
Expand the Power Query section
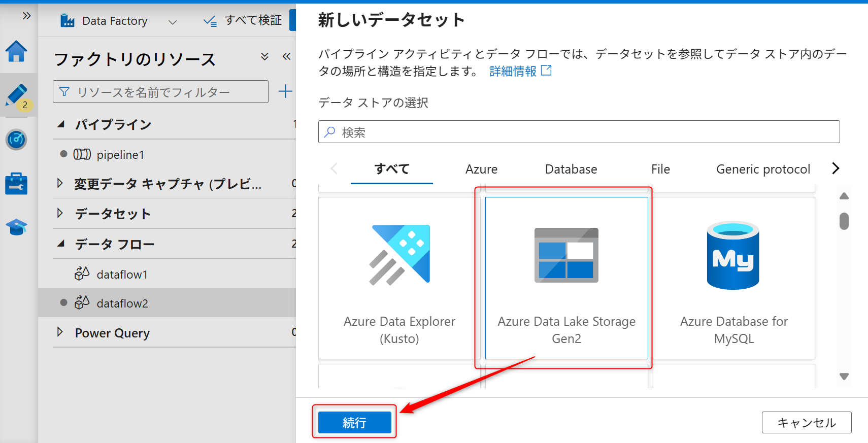click(x=60, y=332)
